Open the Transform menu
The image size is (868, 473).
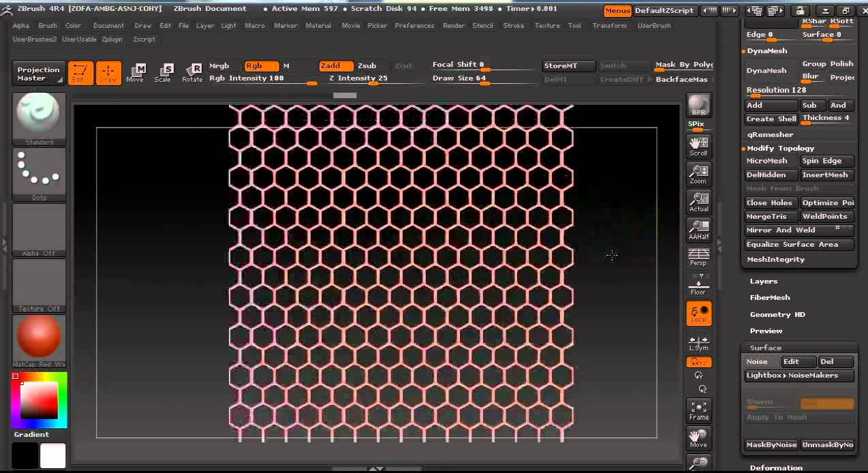tap(610, 26)
